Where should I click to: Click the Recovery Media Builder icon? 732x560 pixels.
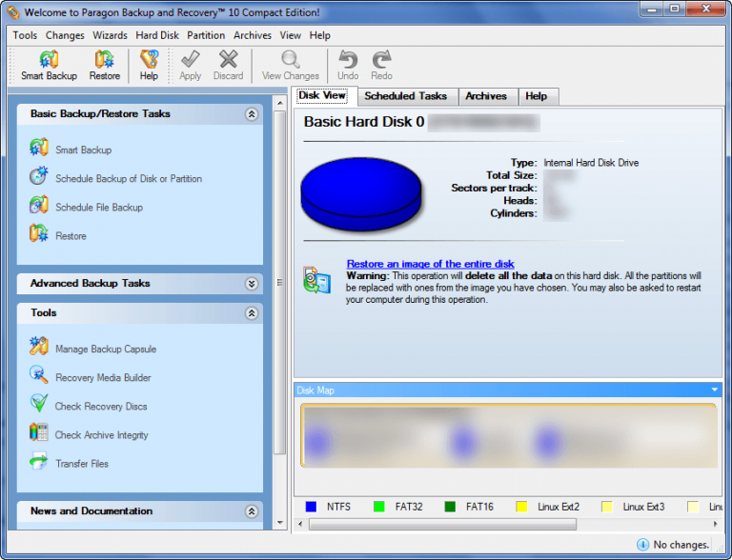coord(39,374)
